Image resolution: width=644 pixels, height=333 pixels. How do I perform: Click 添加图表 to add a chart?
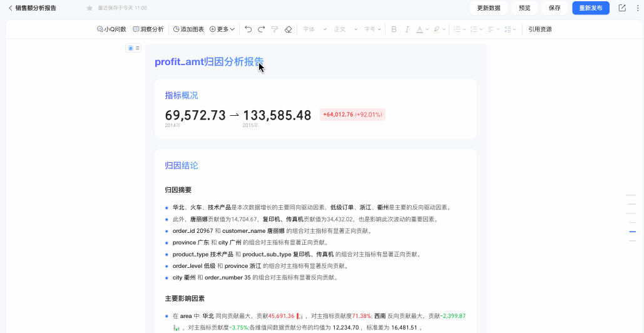[x=188, y=29]
